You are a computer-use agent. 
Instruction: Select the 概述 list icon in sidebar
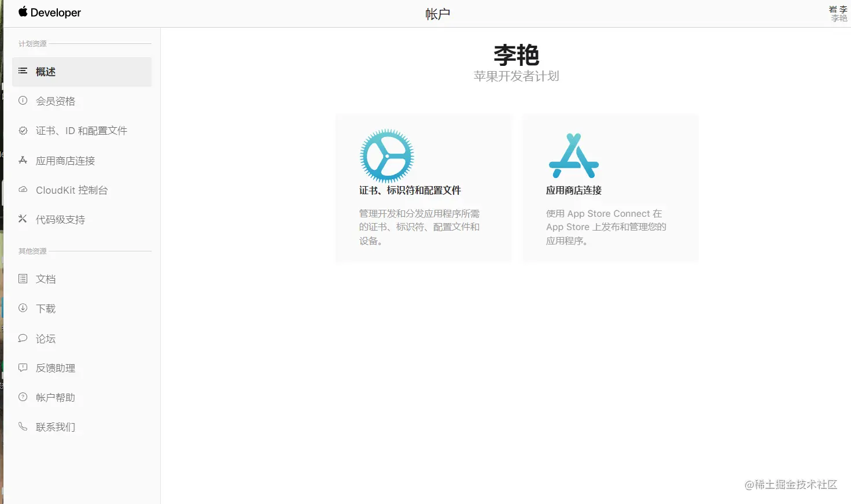23,71
